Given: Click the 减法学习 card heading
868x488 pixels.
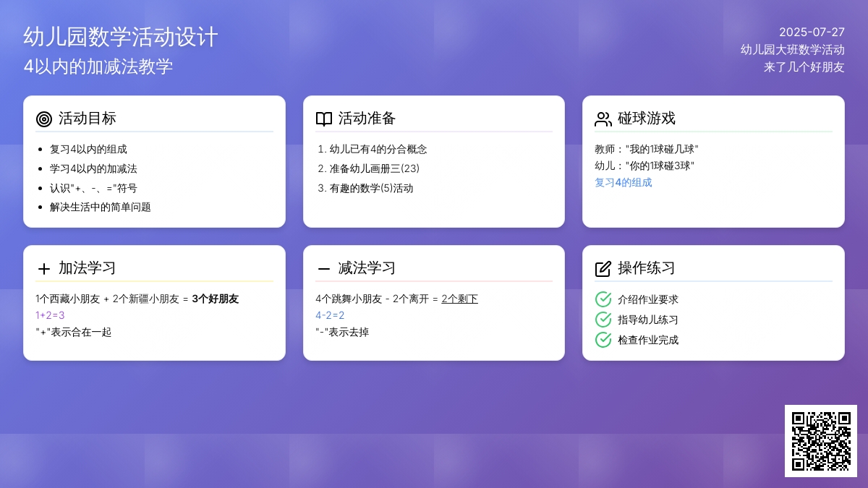Looking at the screenshot, I should (x=367, y=268).
